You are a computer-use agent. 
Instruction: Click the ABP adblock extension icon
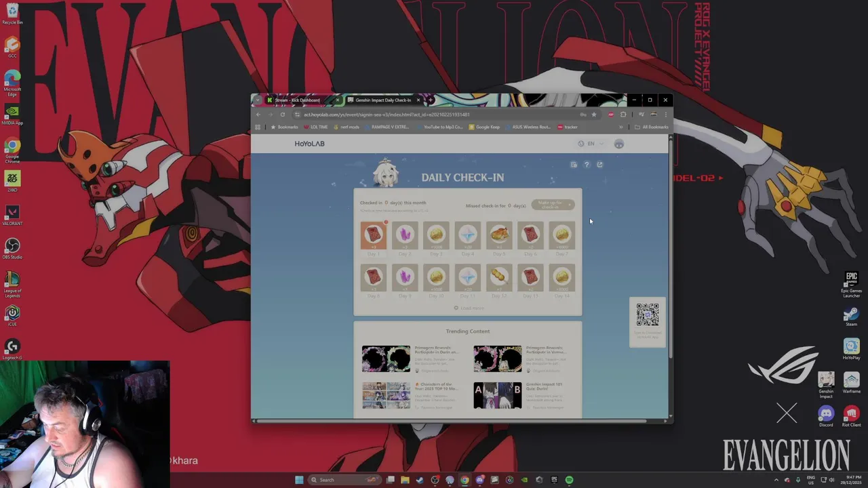(x=611, y=115)
